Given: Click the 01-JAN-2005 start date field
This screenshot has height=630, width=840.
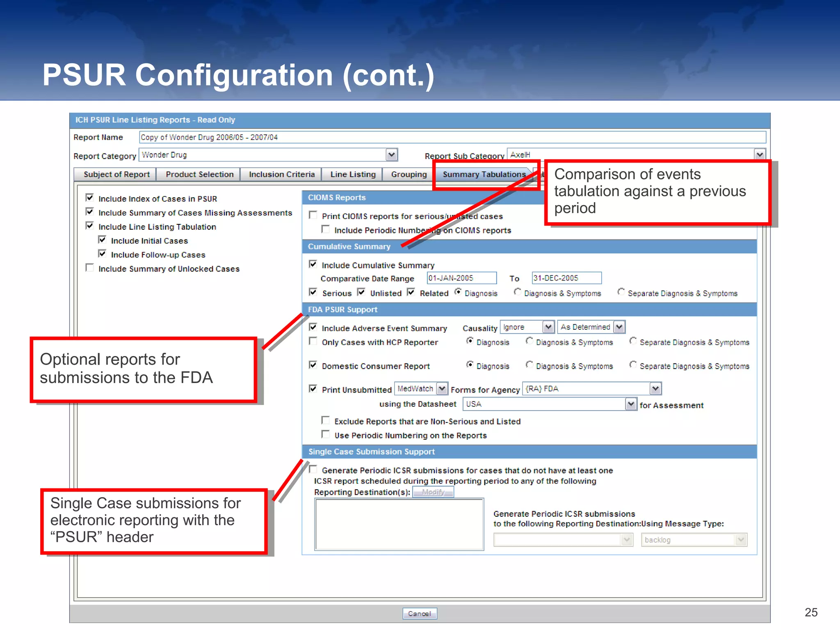Looking at the screenshot, I should [462, 278].
